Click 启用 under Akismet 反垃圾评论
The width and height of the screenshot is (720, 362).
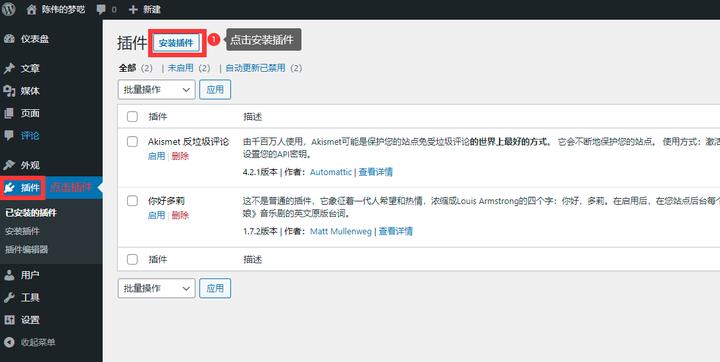(156, 156)
